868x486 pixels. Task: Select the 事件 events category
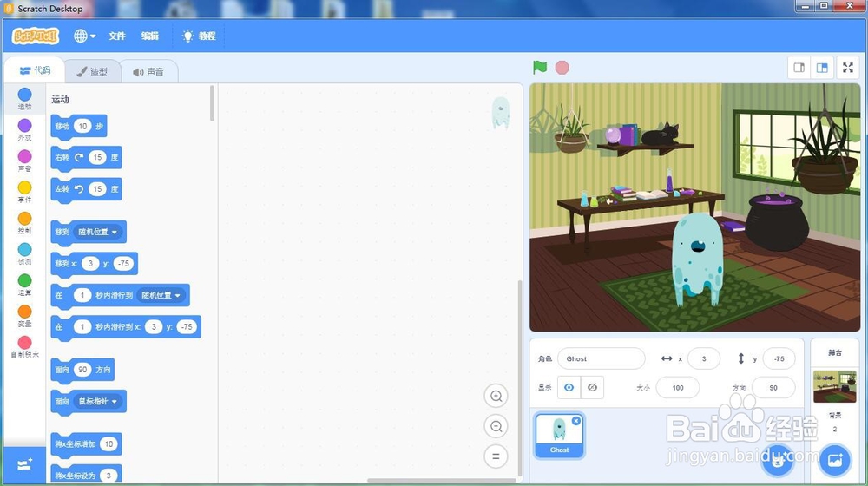pos(24,192)
